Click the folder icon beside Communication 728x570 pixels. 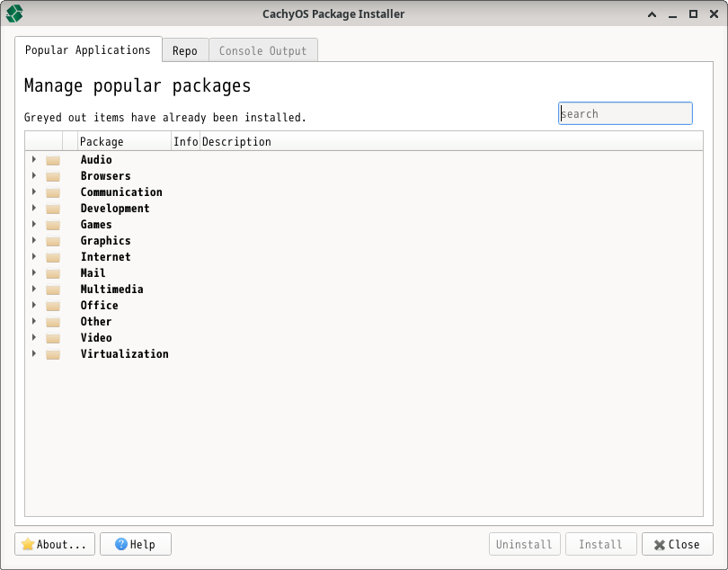(52, 191)
